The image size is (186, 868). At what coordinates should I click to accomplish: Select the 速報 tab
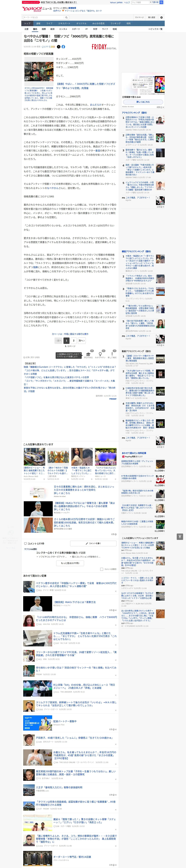coord(38,24)
